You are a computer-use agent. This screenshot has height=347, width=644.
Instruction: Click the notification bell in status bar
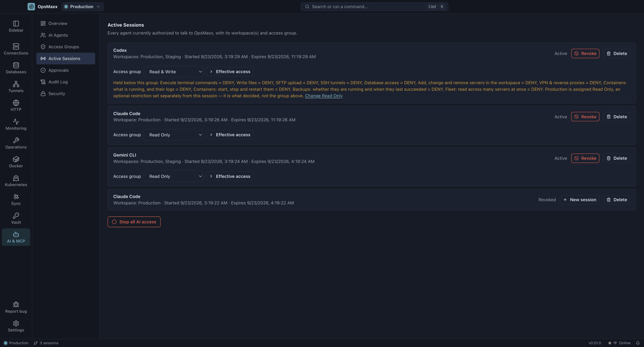(x=638, y=343)
